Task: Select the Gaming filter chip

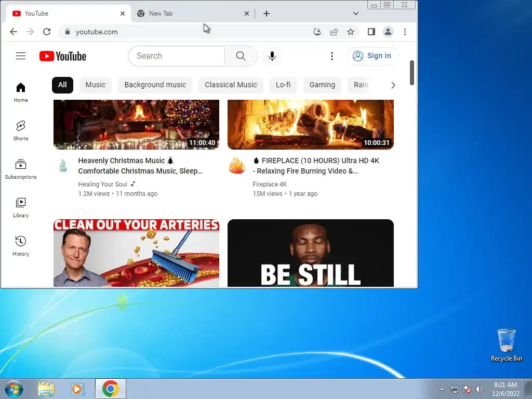Action: pos(322,85)
